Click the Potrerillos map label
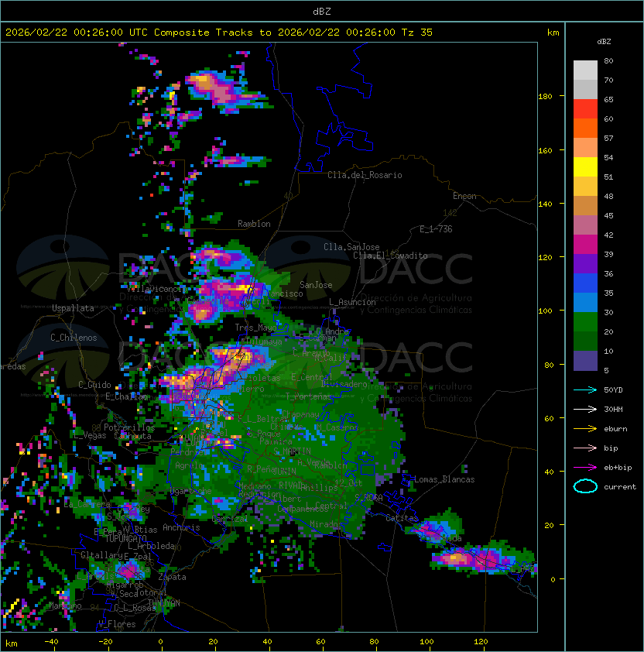The height and width of the screenshot is (652, 644). pos(129,427)
